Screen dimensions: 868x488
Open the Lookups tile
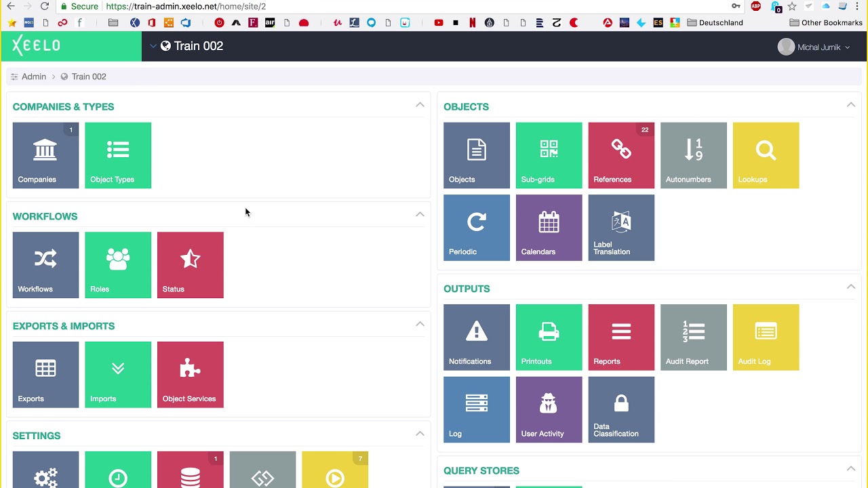pyautogui.click(x=766, y=155)
